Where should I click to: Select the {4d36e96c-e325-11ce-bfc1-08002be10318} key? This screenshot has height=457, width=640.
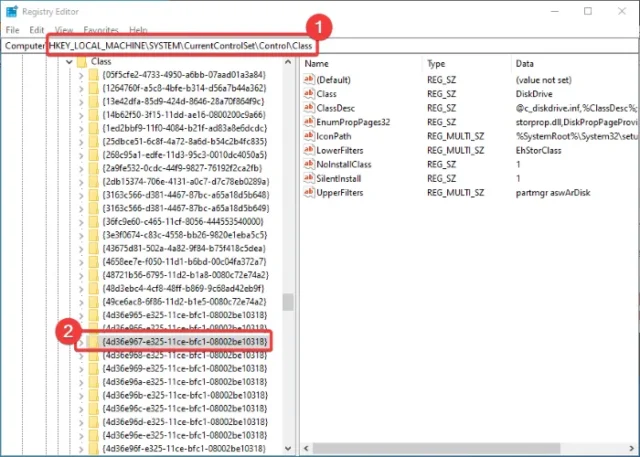click(184, 408)
